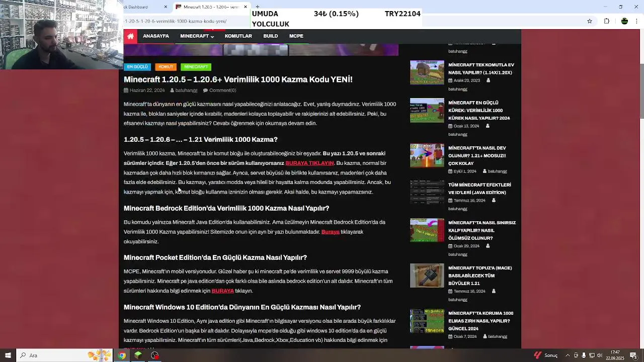Image resolution: width=644 pixels, height=362 pixels.
Task: Click the article heading 'Verimlilik 1000 Kazma Kodu YENİ!'
Action: coord(288,79)
